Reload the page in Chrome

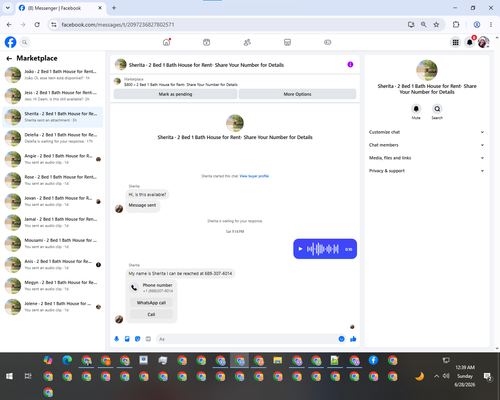point(37,25)
